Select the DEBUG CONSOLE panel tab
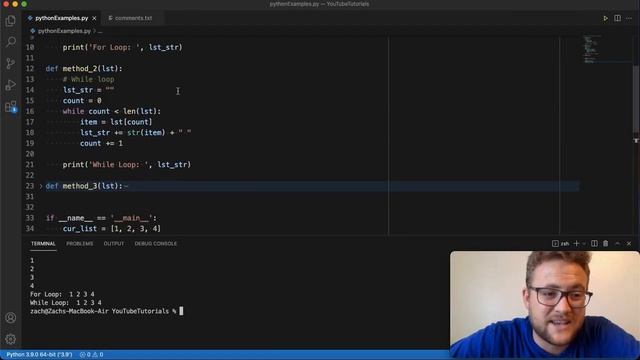Image resolution: width=640 pixels, height=360 pixels. (156, 244)
